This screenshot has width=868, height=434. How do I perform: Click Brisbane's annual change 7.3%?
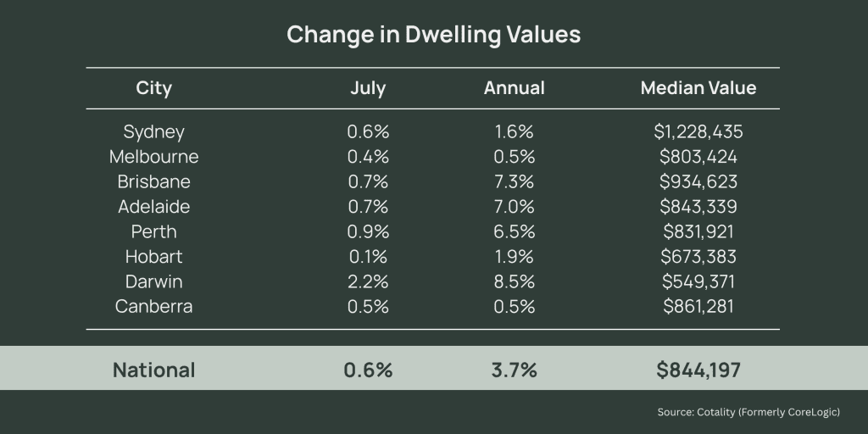point(514,182)
